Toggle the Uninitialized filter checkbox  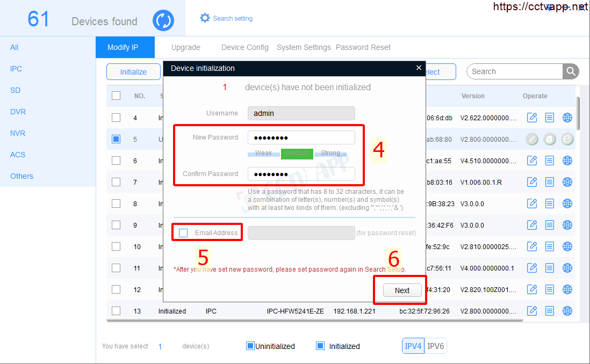[x=250, y=346]
